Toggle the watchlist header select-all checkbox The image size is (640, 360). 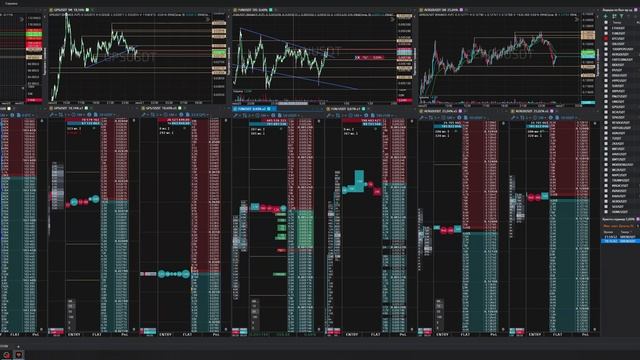606,22
